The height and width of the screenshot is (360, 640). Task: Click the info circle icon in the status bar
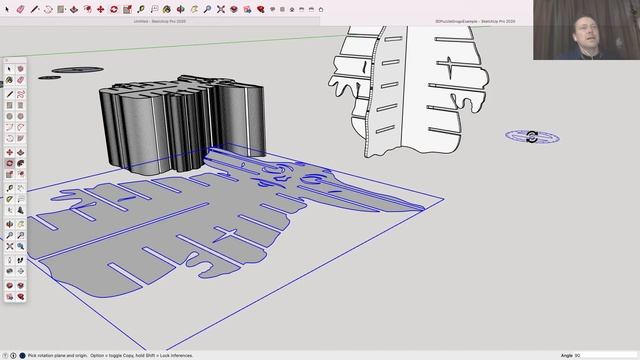click(13, 356)
